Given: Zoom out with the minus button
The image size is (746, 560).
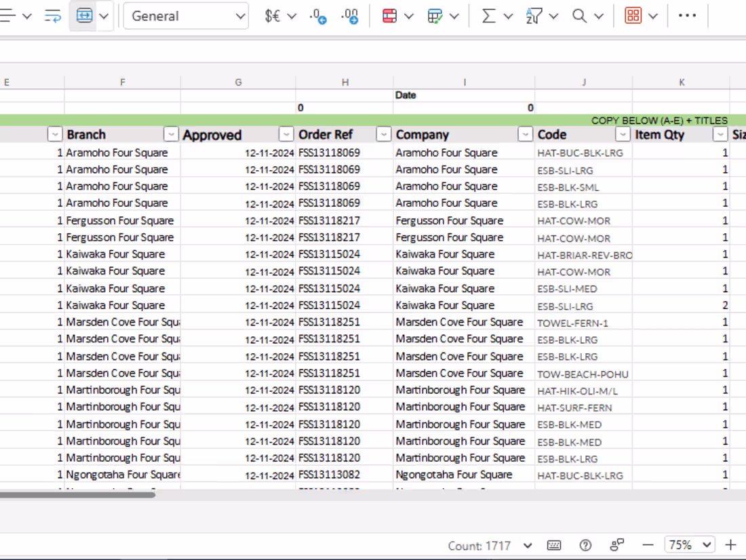Looking at the screenshot, I should 648,544.
